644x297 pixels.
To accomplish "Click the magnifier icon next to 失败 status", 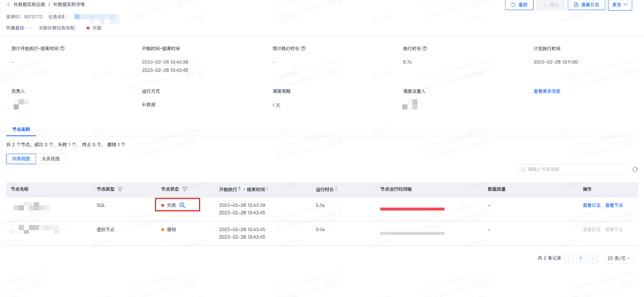I will (182, 205).
